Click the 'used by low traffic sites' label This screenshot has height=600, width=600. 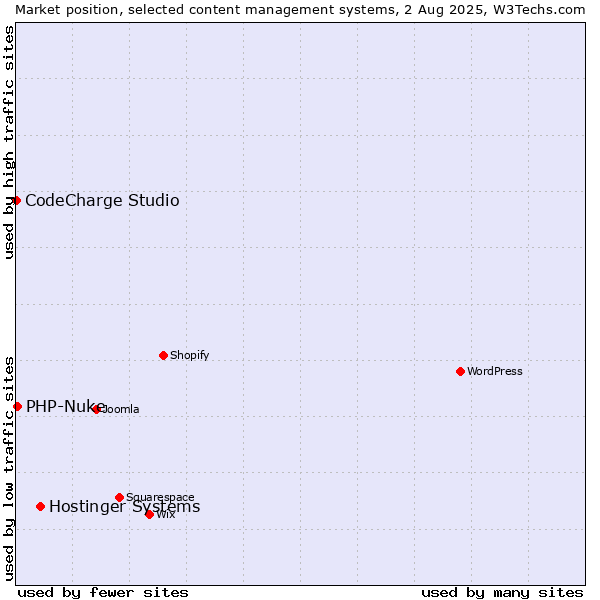pyautogui.click(x=9, y=469)
